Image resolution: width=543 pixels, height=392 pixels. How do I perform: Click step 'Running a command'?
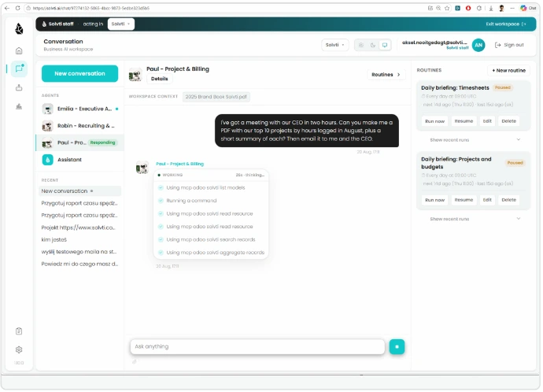(191, 201)
